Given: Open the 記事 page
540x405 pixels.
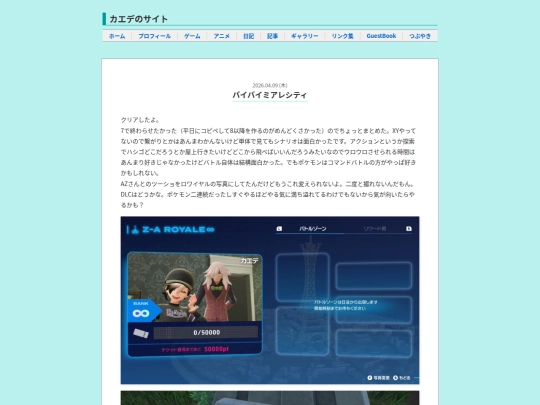Looking at the screenshot, I should pos(272,36).
